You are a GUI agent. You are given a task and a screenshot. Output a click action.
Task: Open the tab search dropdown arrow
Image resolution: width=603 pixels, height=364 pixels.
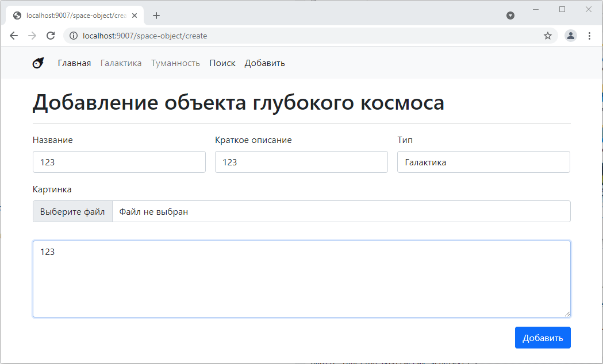coord(510,16)
